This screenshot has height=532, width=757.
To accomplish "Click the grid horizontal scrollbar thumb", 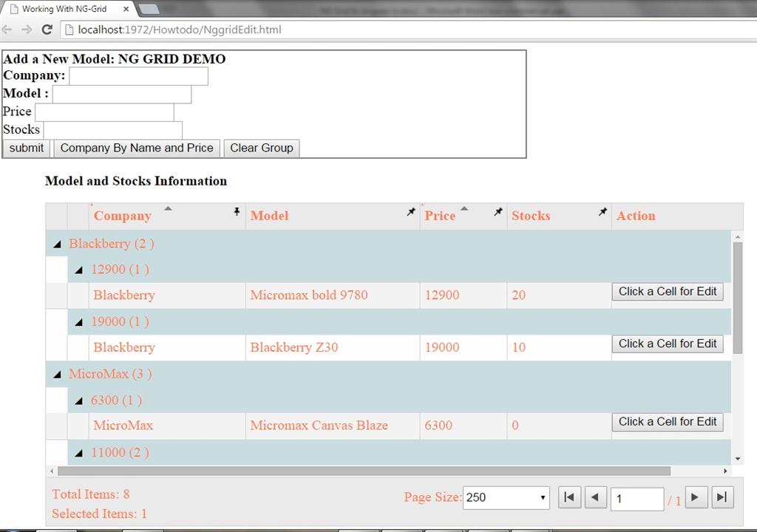I will pyautogui.click(x=364, y=471).
